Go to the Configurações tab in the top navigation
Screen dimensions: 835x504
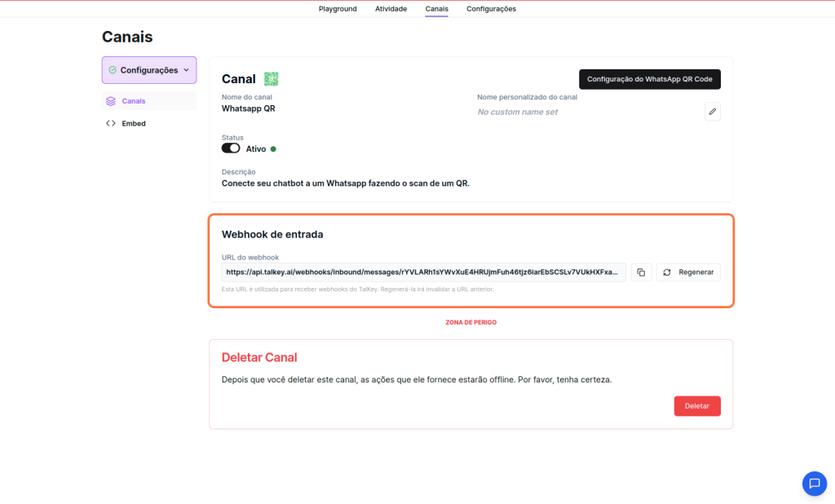point(491,9)
